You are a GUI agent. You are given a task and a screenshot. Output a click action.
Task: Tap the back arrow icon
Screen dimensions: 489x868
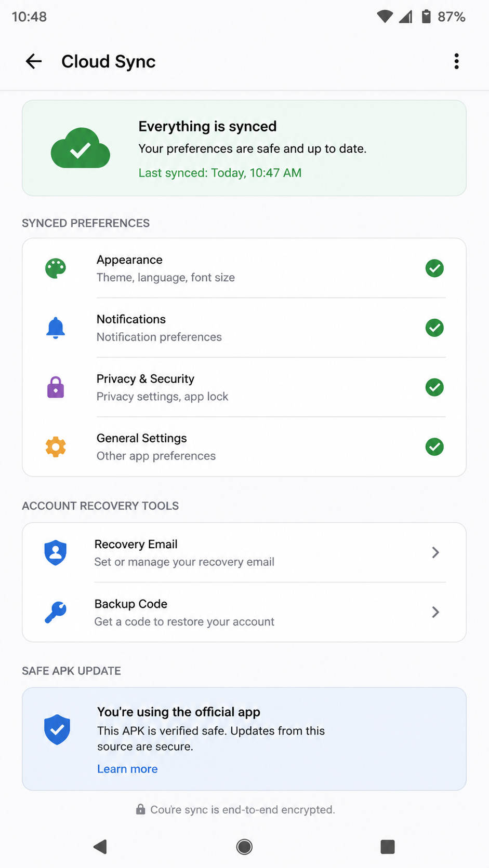point(34,61)
